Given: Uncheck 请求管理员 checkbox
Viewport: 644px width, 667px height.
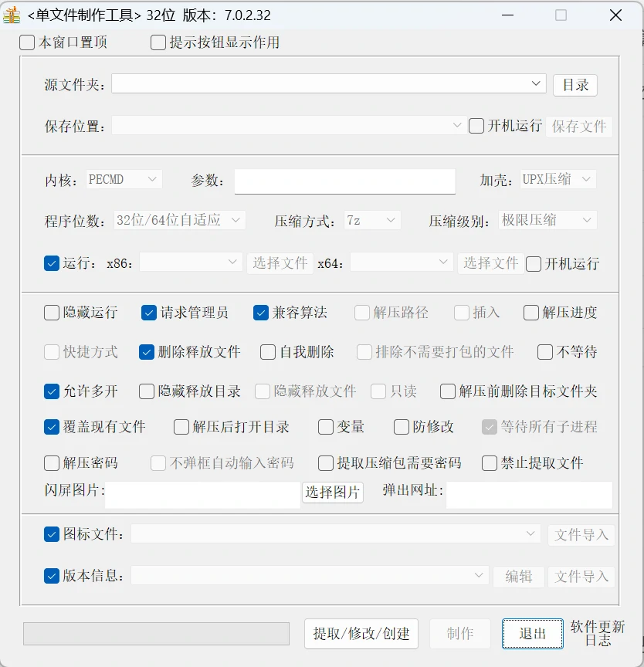Looking at the screenshot, I should (x=148, y=313).
